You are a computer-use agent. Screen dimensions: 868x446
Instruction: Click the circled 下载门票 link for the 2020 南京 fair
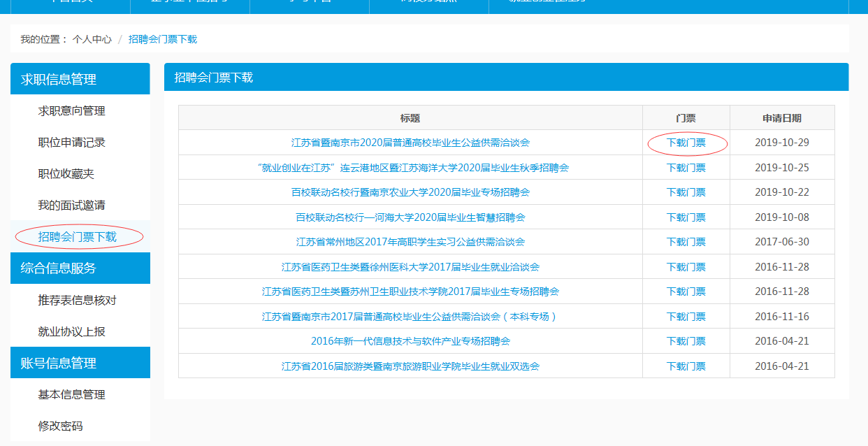(685, 142)
